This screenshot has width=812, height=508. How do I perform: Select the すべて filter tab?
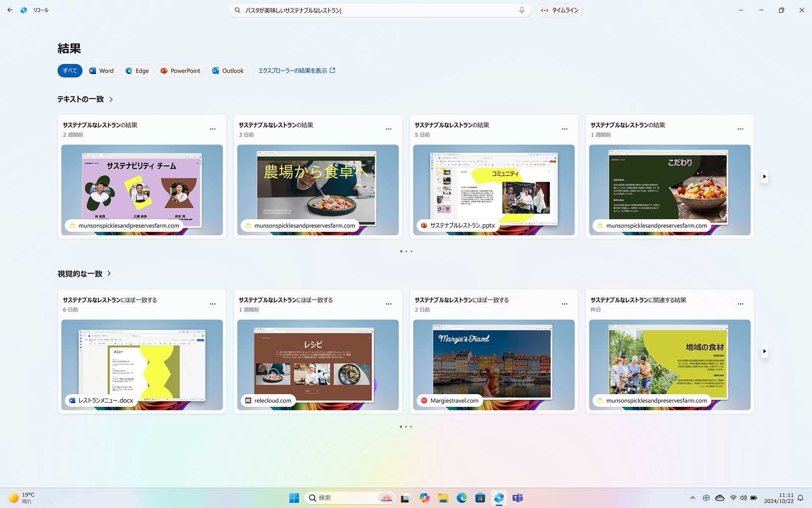pyautogui.click(x=70, y=71)
